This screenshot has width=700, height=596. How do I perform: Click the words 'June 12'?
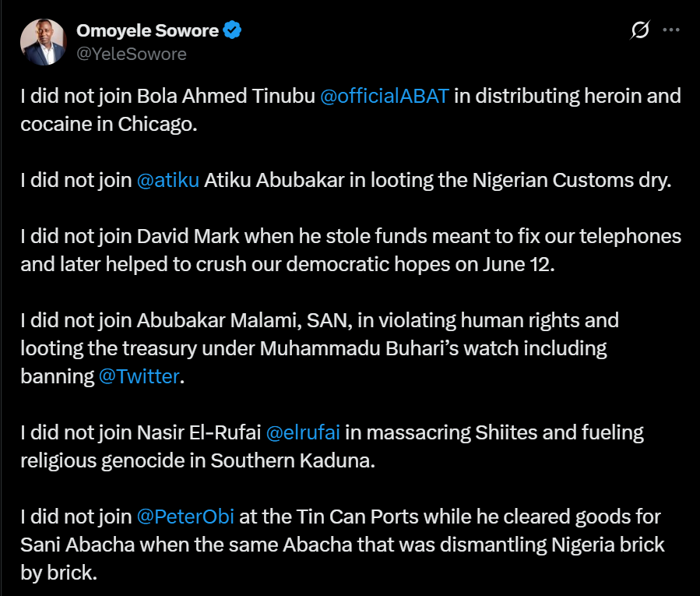[x=519, y=264]
